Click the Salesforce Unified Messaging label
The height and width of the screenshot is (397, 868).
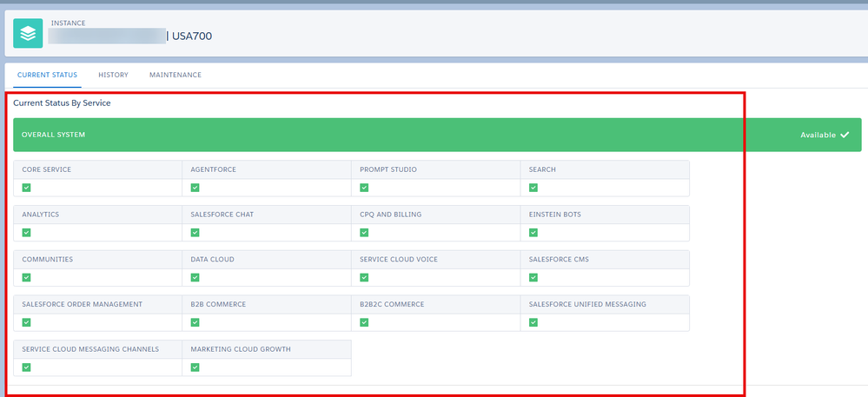pos(587,304)
